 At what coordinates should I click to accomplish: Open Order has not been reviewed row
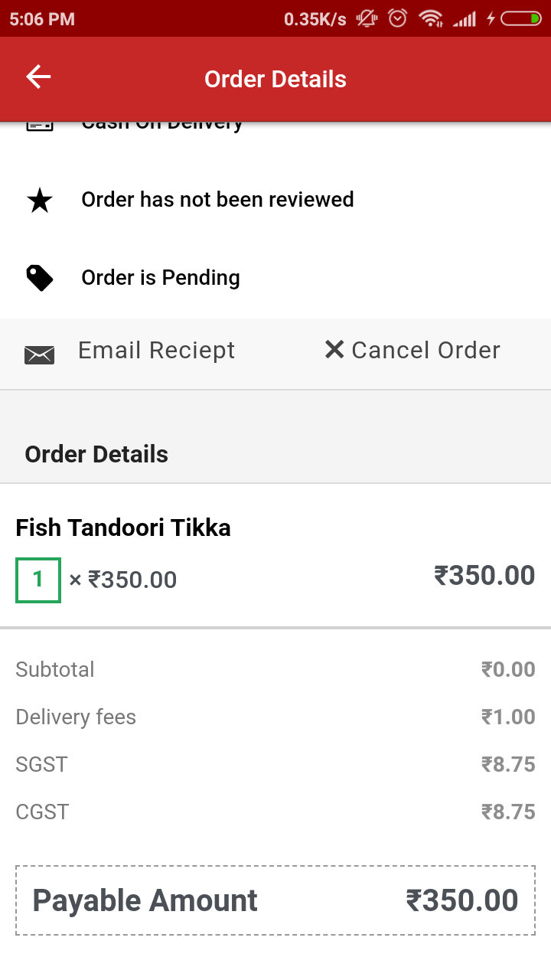275,200
